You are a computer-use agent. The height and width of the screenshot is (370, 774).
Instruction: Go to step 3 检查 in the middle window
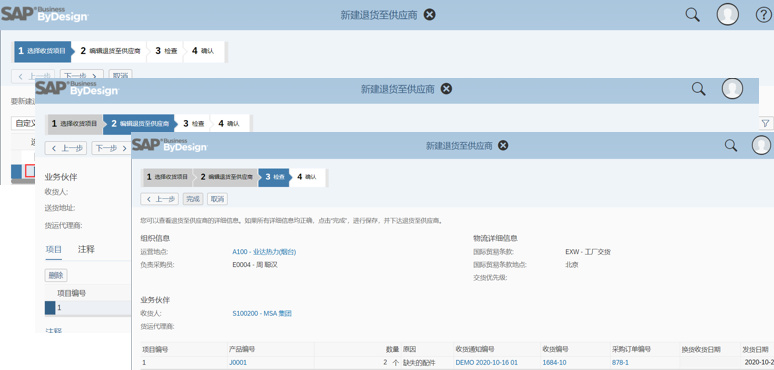(194, 124)
